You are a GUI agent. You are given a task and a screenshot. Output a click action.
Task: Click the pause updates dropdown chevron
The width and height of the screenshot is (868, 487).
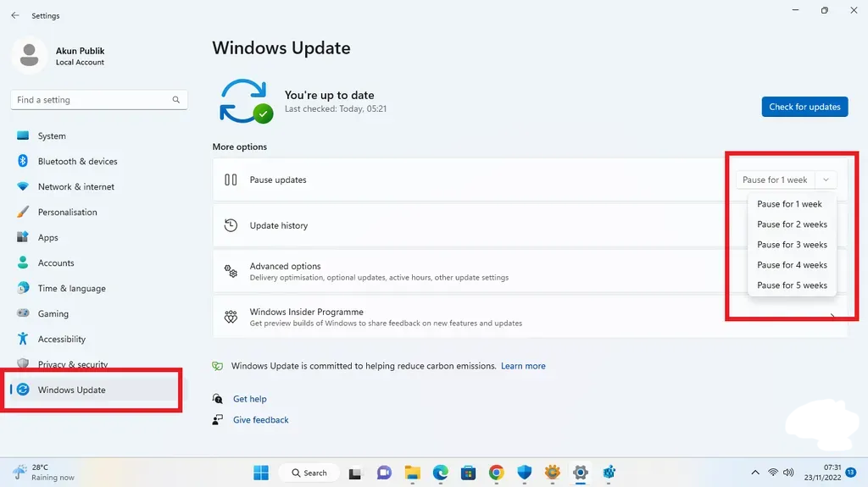point(826,180)
